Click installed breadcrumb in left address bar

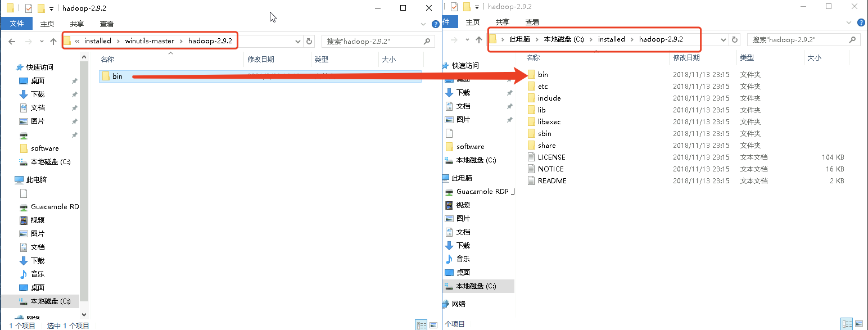[x=97, y=41]
